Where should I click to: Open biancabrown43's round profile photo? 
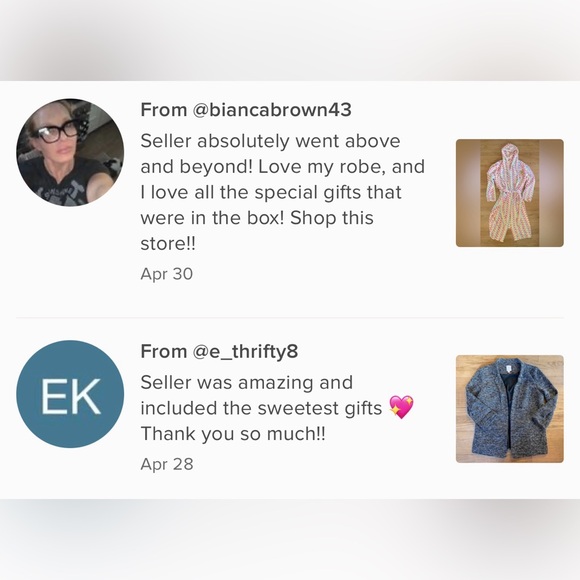(70, 152)
